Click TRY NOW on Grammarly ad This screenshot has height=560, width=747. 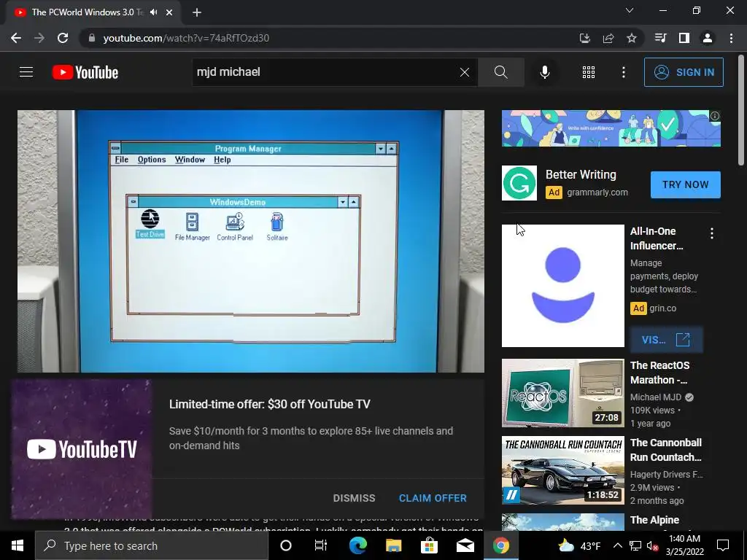(x=686, y=184)
